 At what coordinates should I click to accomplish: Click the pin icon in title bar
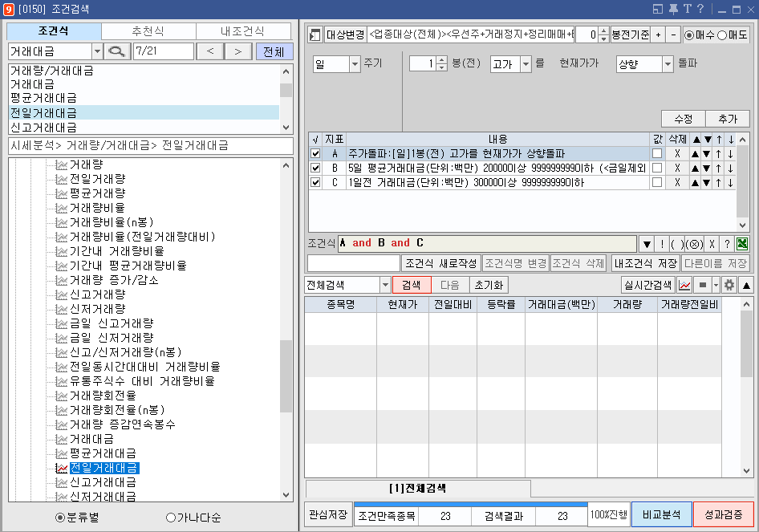coord(673,9)
